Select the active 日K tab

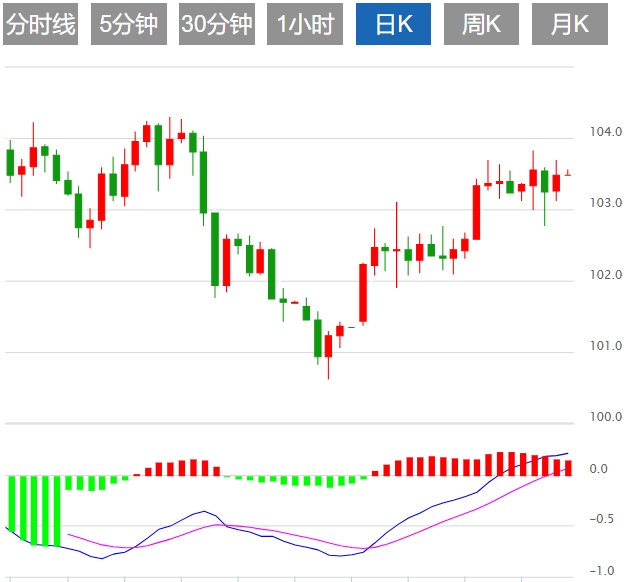[x=393, y=25]
